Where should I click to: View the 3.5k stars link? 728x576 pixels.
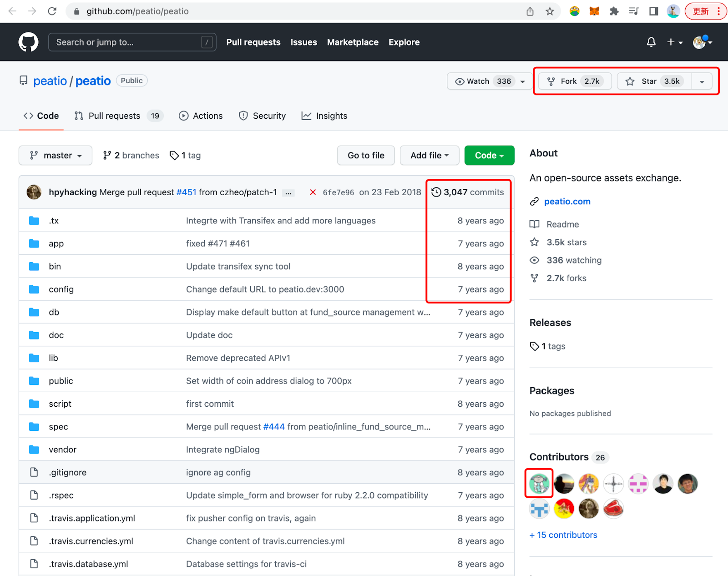[x=566, y=243]
